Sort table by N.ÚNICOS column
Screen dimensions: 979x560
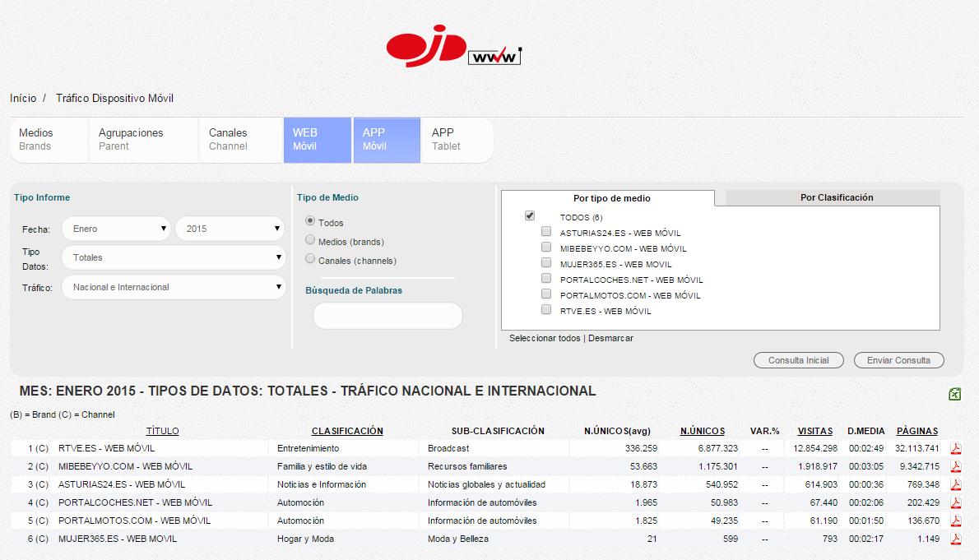point(703,431)
